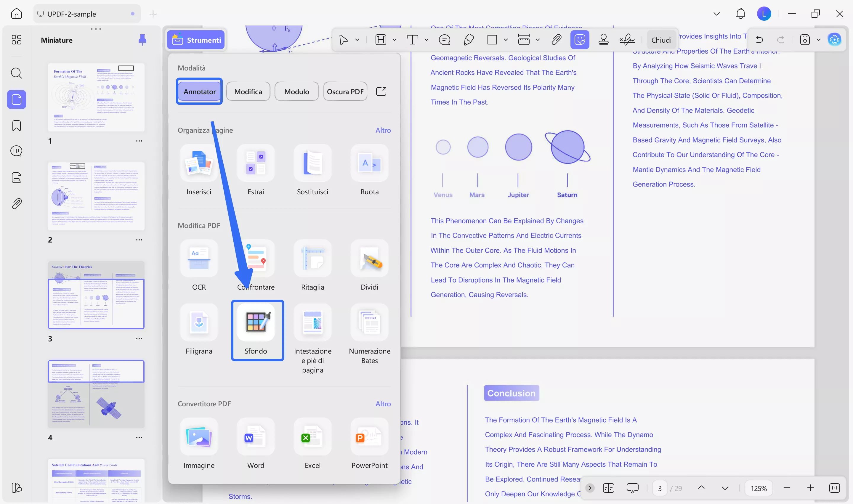Screen dimensions: 853x504
Task: Click the paperclip attachment tool
Action: coord(557,40)
